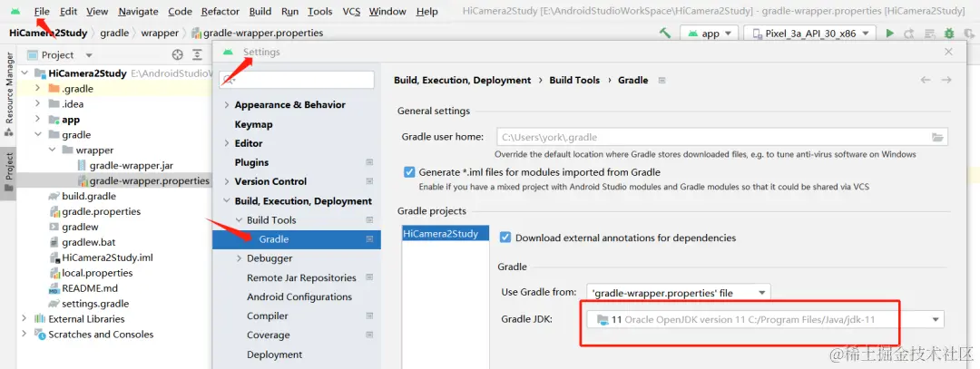The width and height of the screenshot is (980, 369).
Task: Click the Project side tool window tab
Action: pos(9,174)
